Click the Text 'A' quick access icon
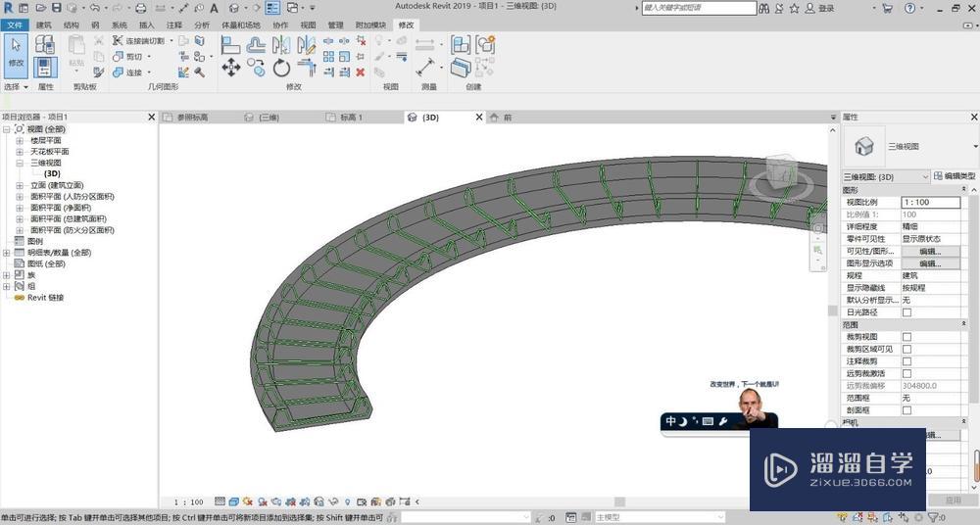This screenshot has height=525, width=980. pyautogui.click(x=214, y=8)
